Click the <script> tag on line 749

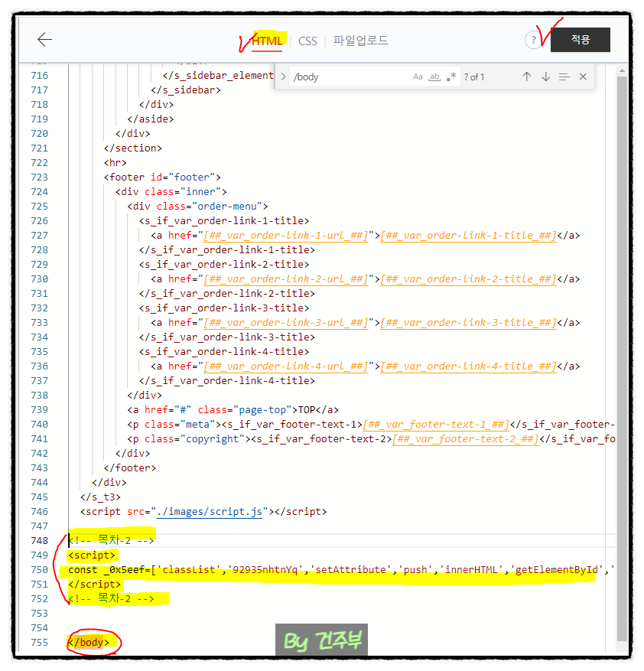[92, 555]
